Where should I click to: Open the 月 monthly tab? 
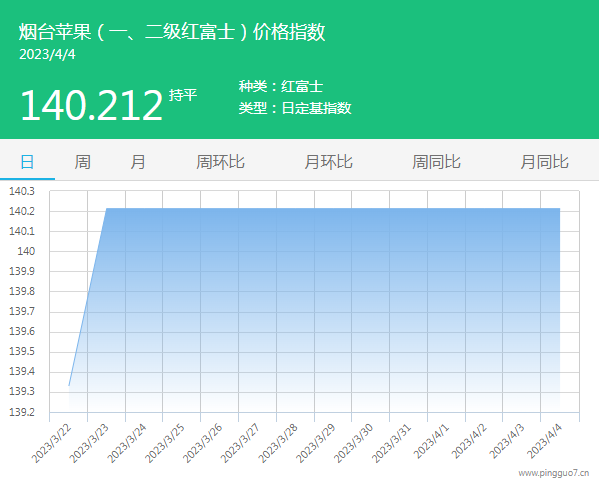(138, 162)
